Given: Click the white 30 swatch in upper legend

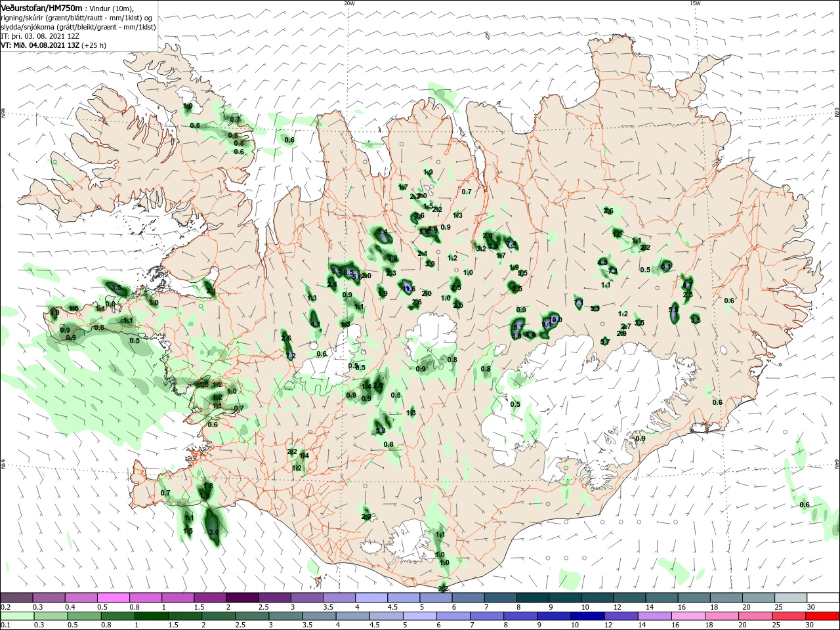Looking at the screenshot, I should pyautogui.click(x=823, y=598).
